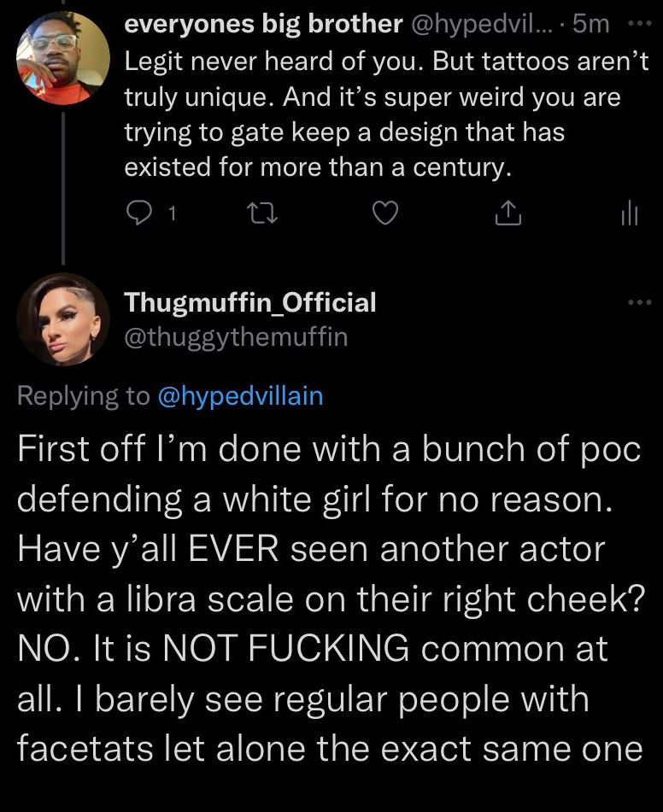Select the reply text starting "First off I'm done"

pos(329,598)
